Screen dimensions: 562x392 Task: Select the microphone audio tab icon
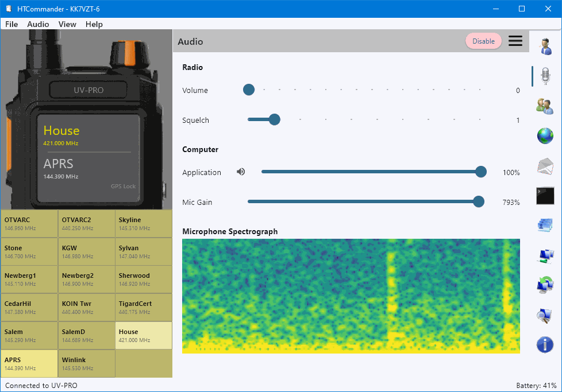pyautogui.click(x=545, y=76)
